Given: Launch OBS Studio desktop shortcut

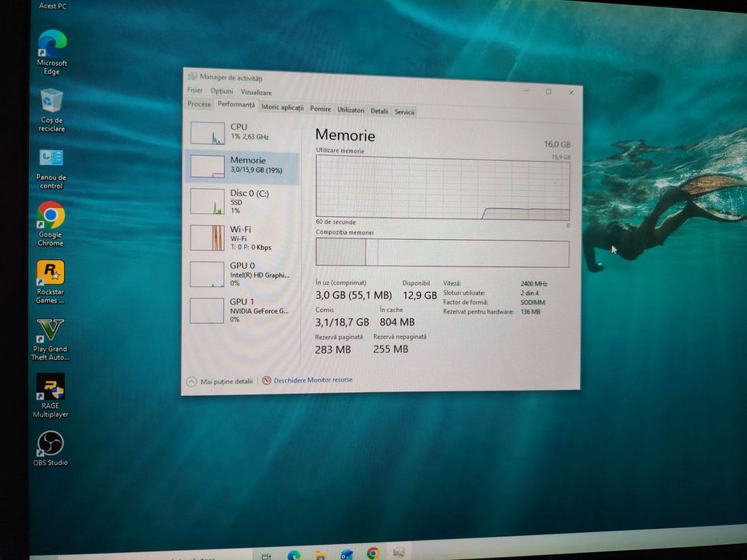Looking at the screenshot, I should [50, 449].
